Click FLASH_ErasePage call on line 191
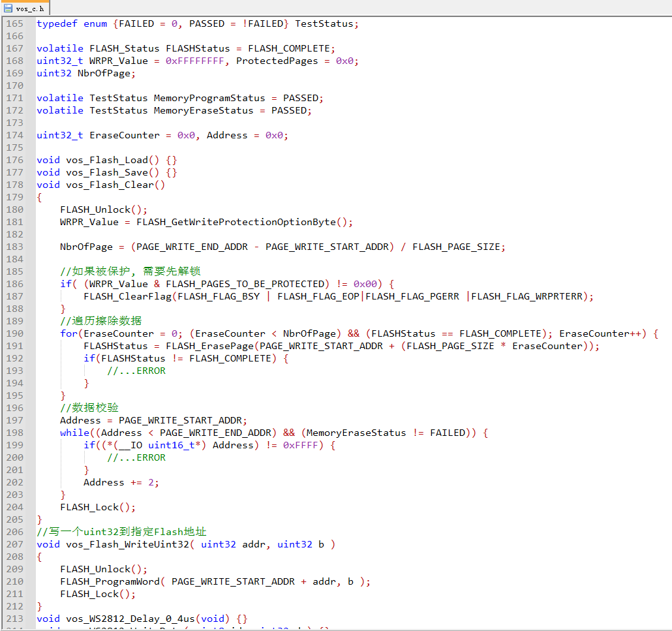This screenshot has height=631, width=672. (x=209, y=346)
